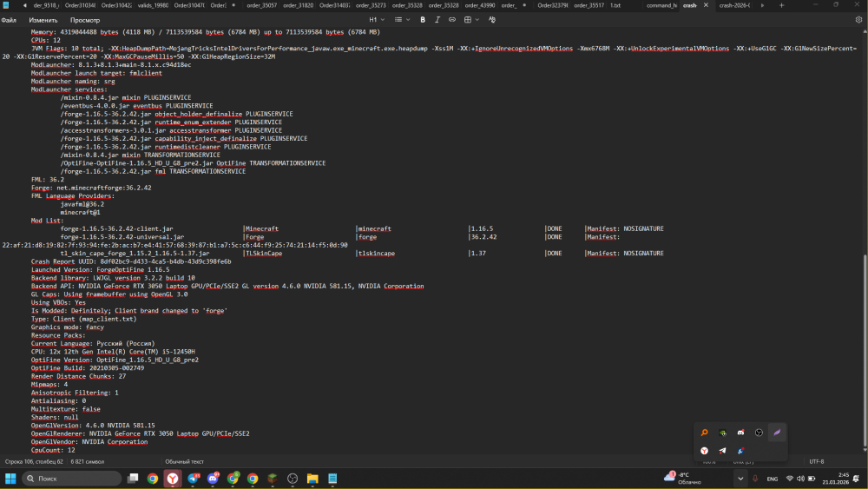Open the table insert dropdown
This screenshot has width=868, height=489.
tap(471, 19)
